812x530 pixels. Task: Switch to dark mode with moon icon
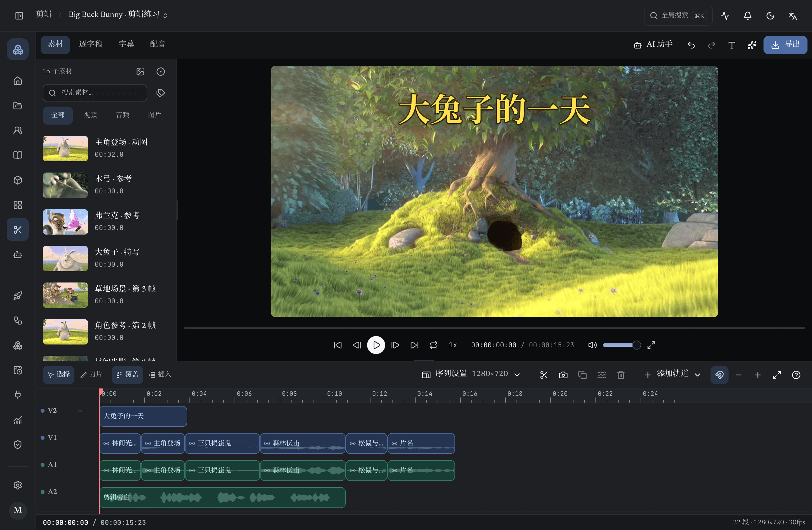770,16
